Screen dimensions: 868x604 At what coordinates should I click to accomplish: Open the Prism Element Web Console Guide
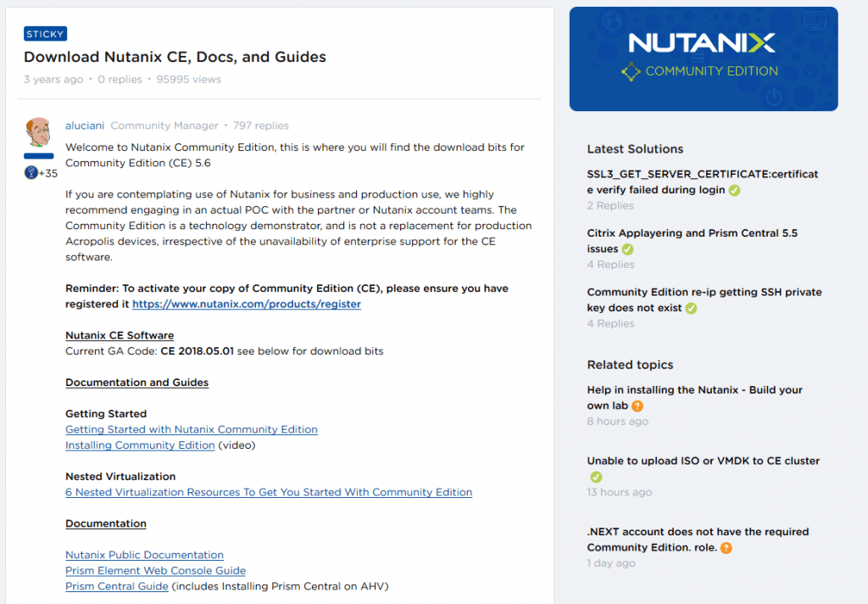pyautogui.click(x=155, y=571)
